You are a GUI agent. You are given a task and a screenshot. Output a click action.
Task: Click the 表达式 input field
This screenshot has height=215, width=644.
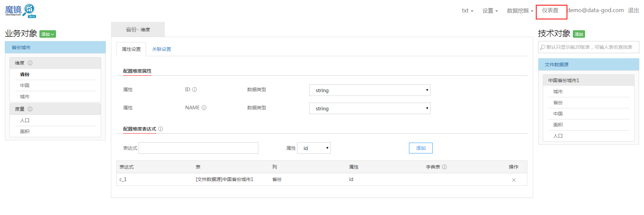pyautogui.click(x=198, y=148)
